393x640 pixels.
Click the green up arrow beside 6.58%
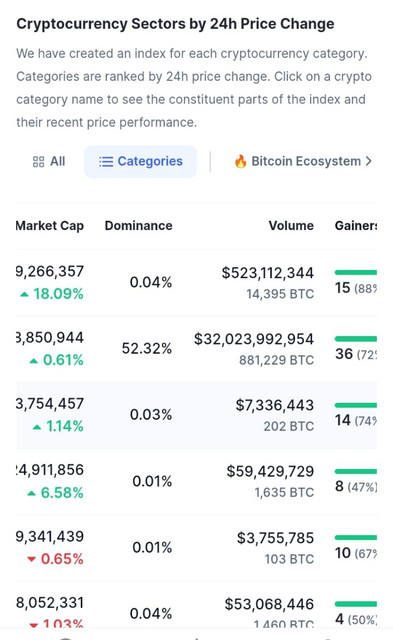tap(31, 493)
